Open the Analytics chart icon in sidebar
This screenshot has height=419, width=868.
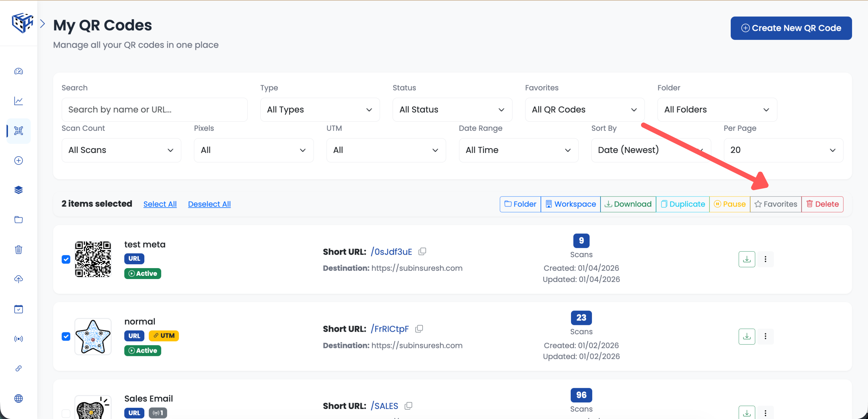tap(18, 101)
